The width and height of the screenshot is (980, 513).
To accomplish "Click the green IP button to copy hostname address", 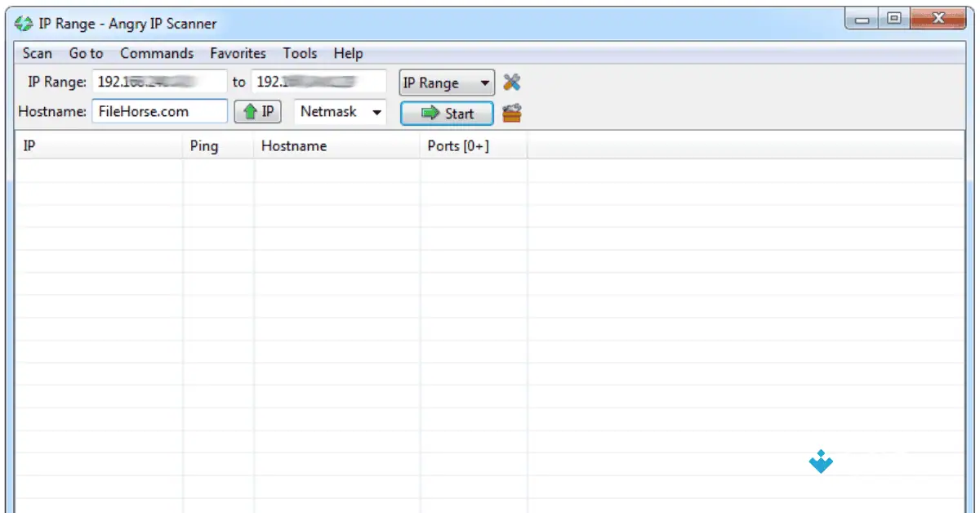I will (258, 111).
